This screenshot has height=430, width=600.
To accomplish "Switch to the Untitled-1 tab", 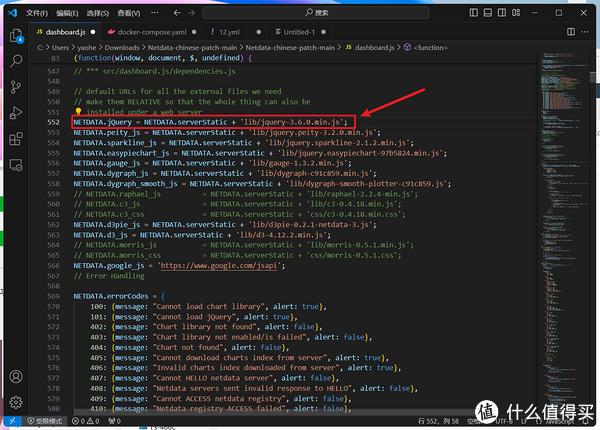I will [x=299, y=32].
